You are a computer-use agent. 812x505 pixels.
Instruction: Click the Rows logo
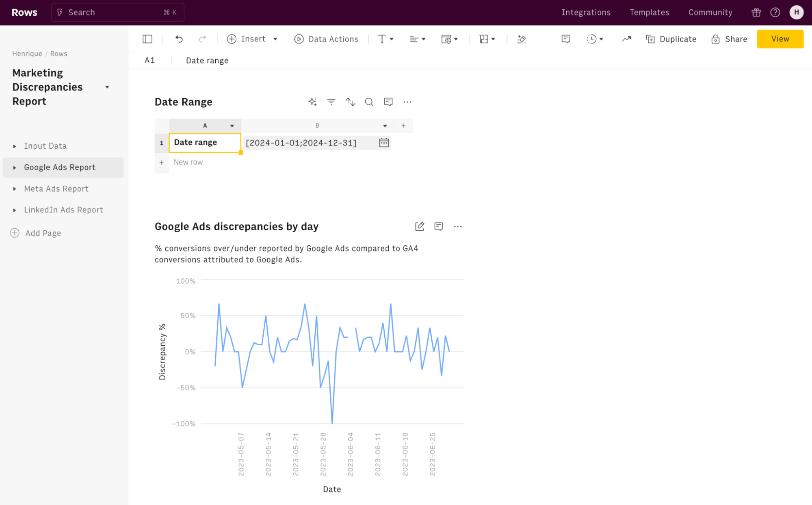coord(24,13)
